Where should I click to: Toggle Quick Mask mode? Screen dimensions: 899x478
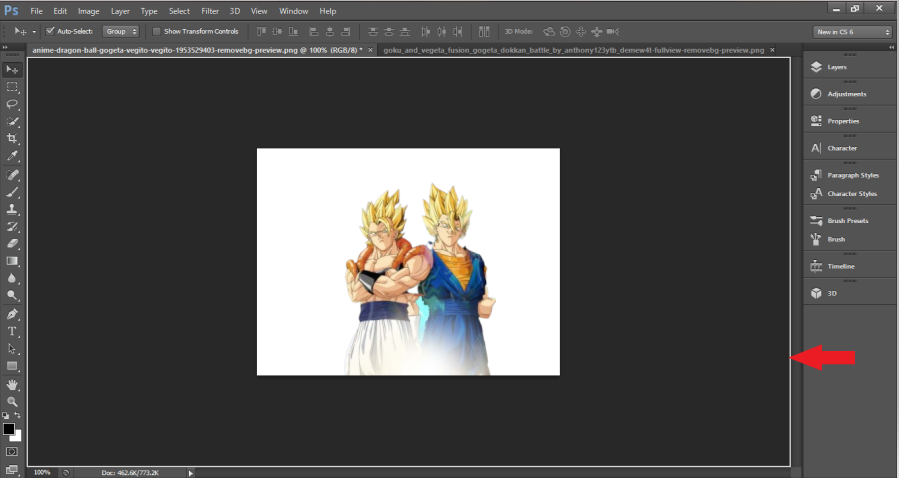[12, 452]
